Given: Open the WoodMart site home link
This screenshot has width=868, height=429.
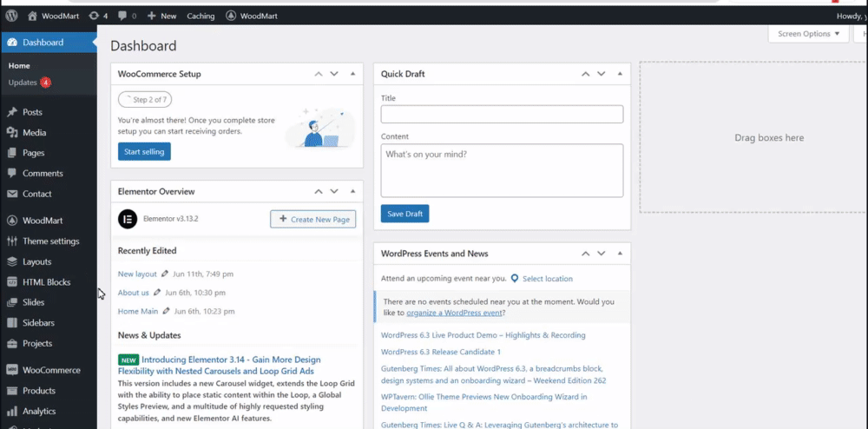Looking at the screenshot, I should click(53, 16).
